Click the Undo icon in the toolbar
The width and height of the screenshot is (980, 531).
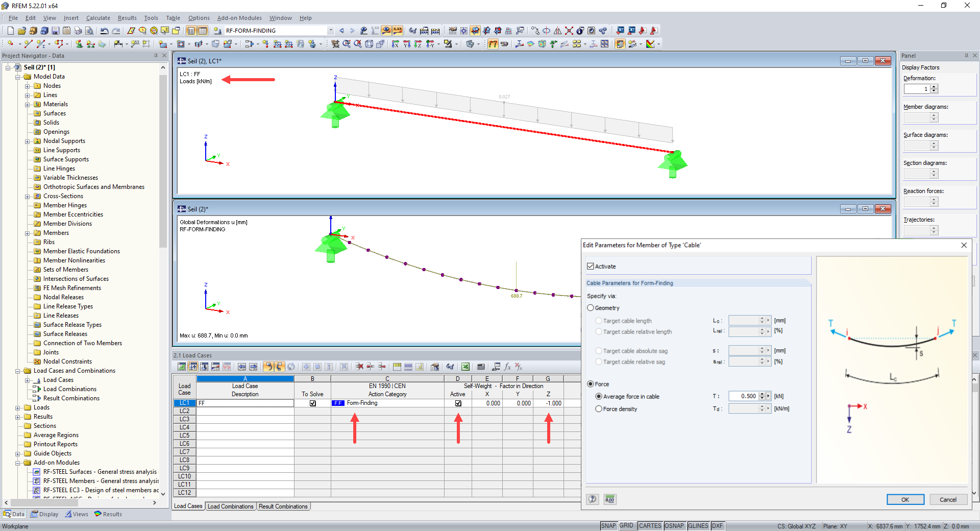pos(105,31)
